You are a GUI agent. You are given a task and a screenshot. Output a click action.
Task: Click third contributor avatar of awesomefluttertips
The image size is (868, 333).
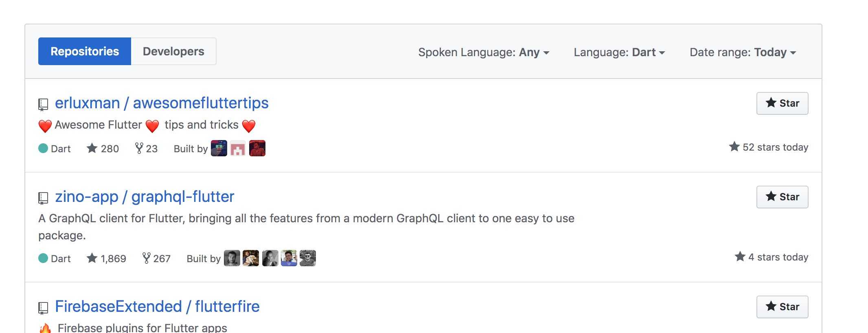click(x=257, y=148)
